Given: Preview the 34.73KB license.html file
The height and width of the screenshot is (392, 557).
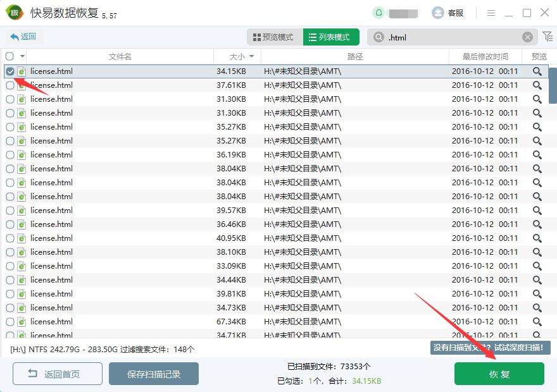Looking at the screenshot, I should [537, 307].
